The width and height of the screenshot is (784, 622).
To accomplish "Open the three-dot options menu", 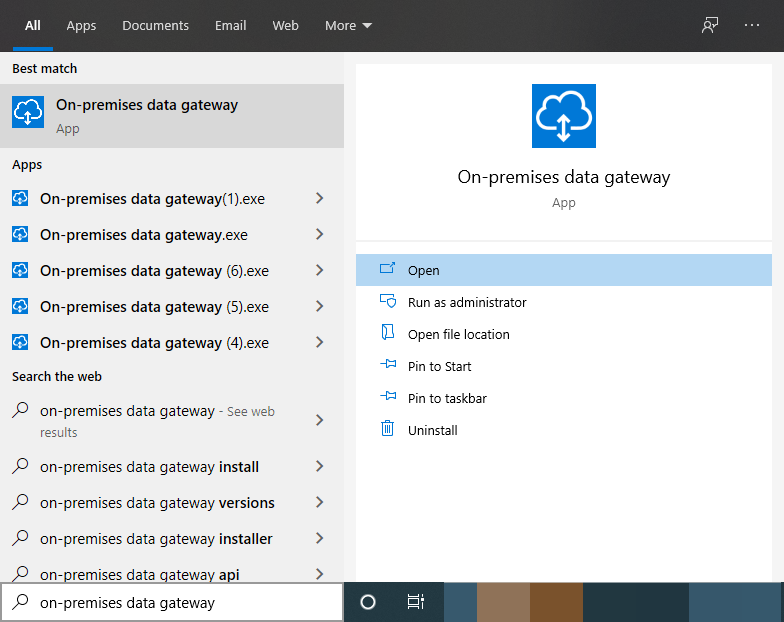I will (752, 26).
